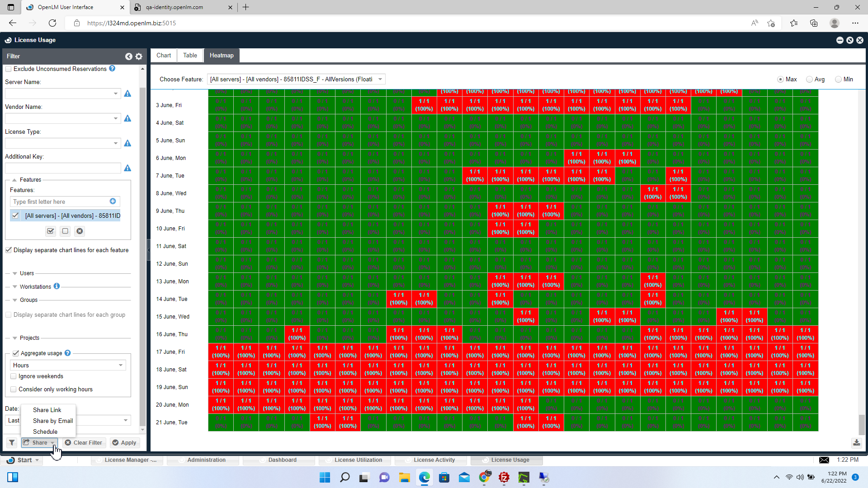Click the funnel filter icon at bottom

12,443
